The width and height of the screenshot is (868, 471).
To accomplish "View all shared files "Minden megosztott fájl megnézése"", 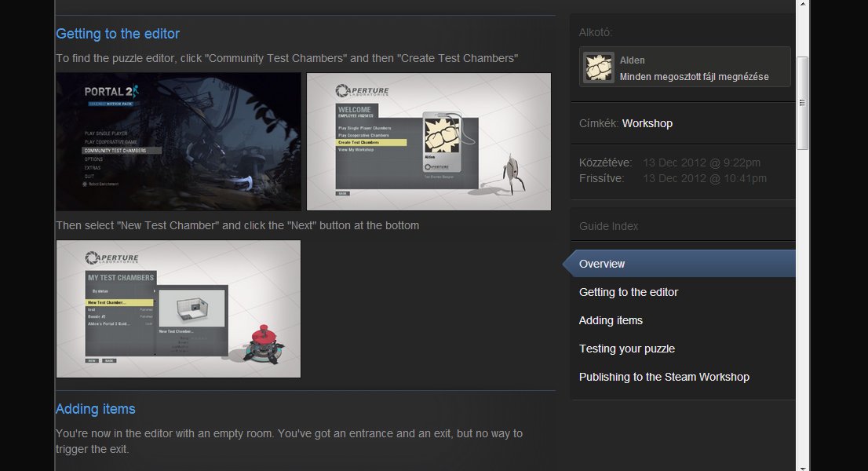I will point(695,77).
